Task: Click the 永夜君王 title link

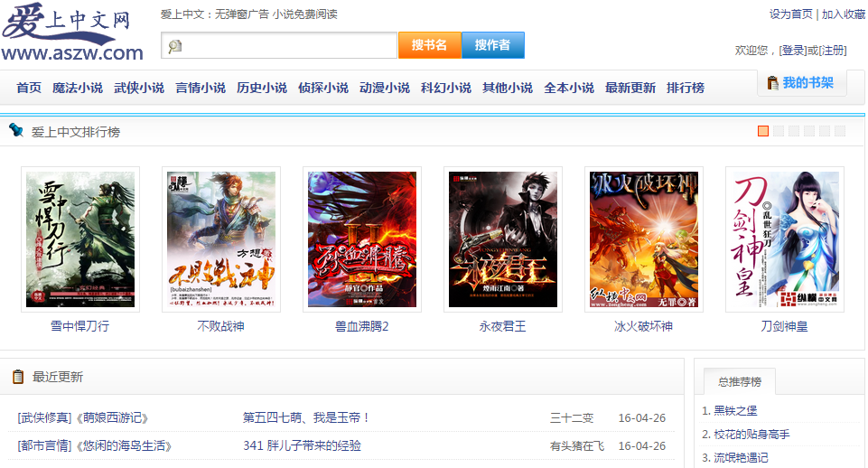Action: click(502, 326)
